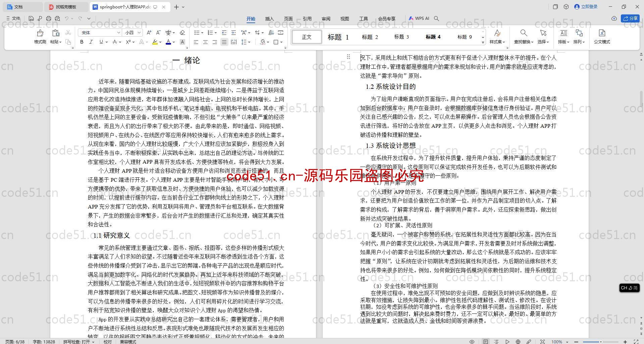Viewport: 644px width, 344px height.
Task: Expand the Paste (粘贴) options arrow
Action: [60, 42]
